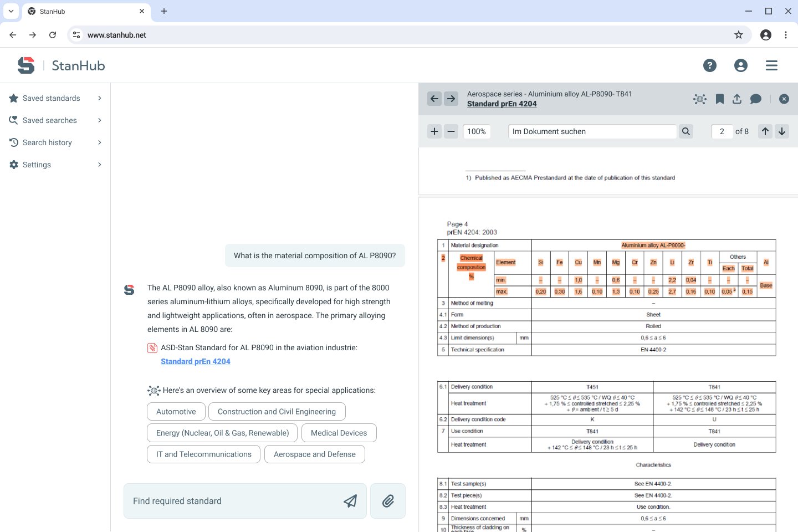Select the Medical Devices chip
This screenshot has width=798, height=532.
click(339, 433)
